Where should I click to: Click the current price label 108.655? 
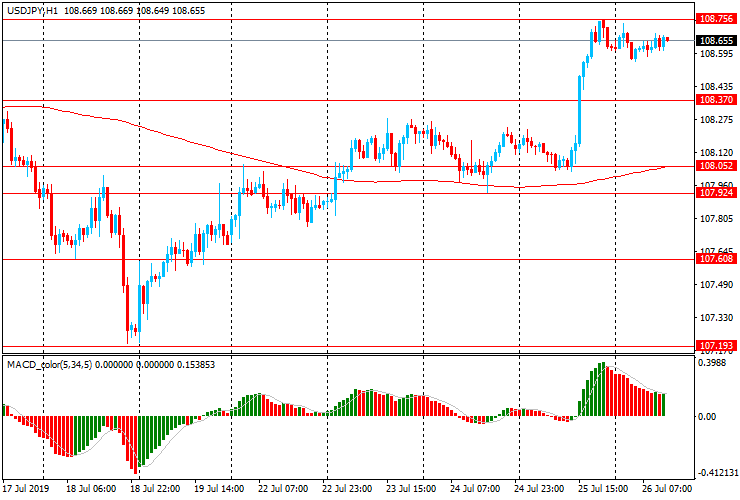[x=716, y=41]
